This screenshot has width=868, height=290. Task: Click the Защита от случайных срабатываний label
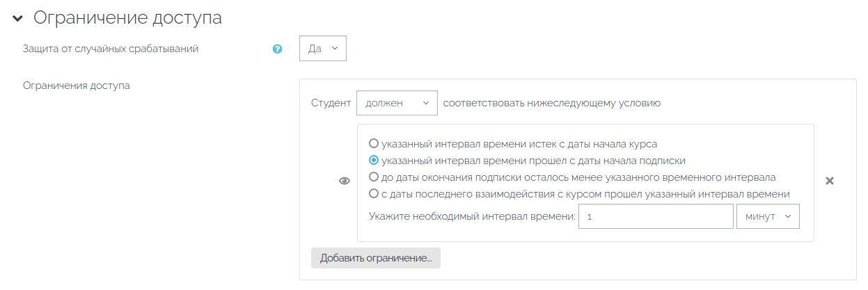(111, 49)
